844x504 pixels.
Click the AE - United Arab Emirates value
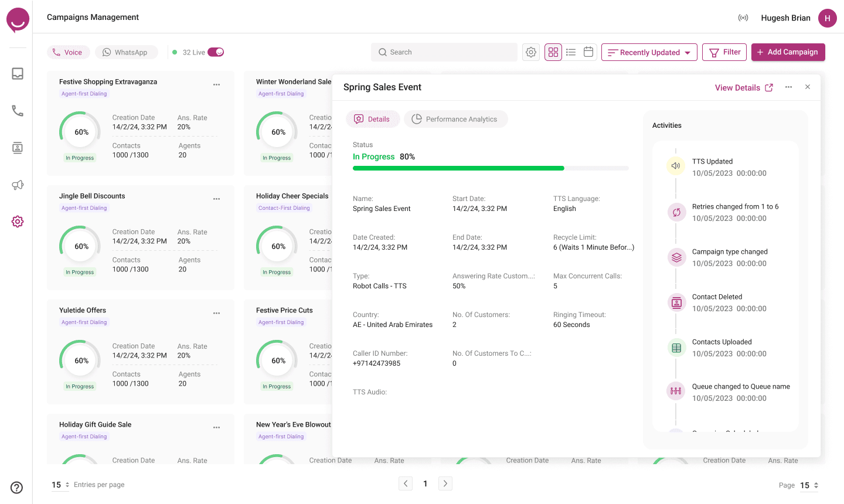pyautogui.click(x=393, y=325)
